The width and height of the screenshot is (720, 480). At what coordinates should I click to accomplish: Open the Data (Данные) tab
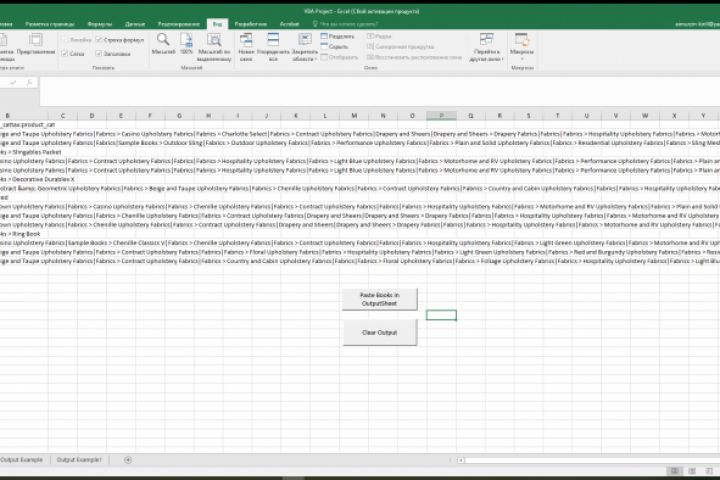(135, 24)
